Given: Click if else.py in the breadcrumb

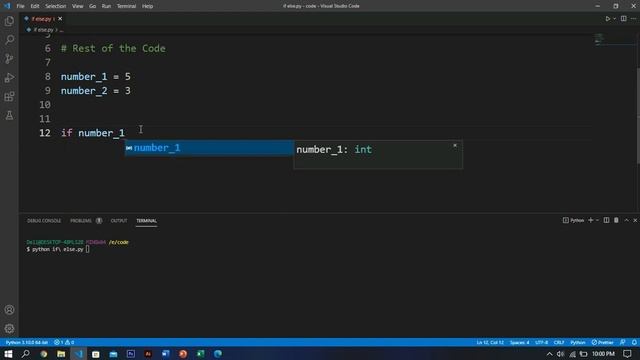Looking at the screenshot, I should pos(43,30).
